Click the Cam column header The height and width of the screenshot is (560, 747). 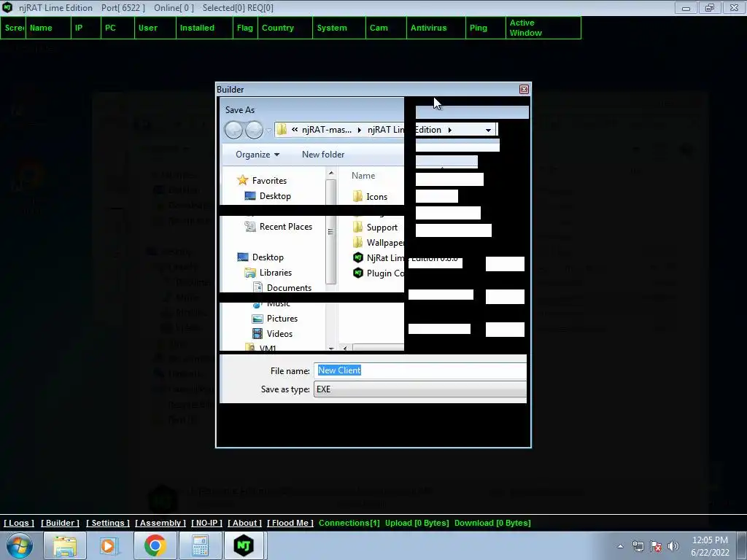point(387,28)
